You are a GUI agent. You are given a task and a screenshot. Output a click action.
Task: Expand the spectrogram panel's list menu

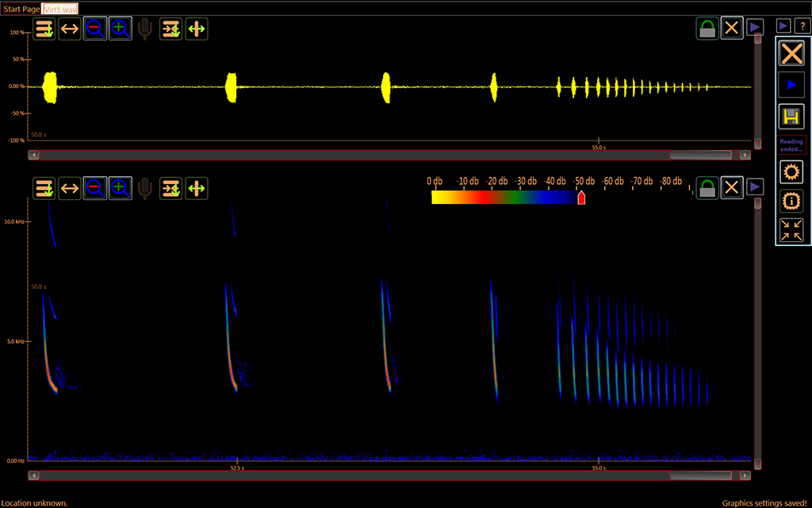[44, 188]
